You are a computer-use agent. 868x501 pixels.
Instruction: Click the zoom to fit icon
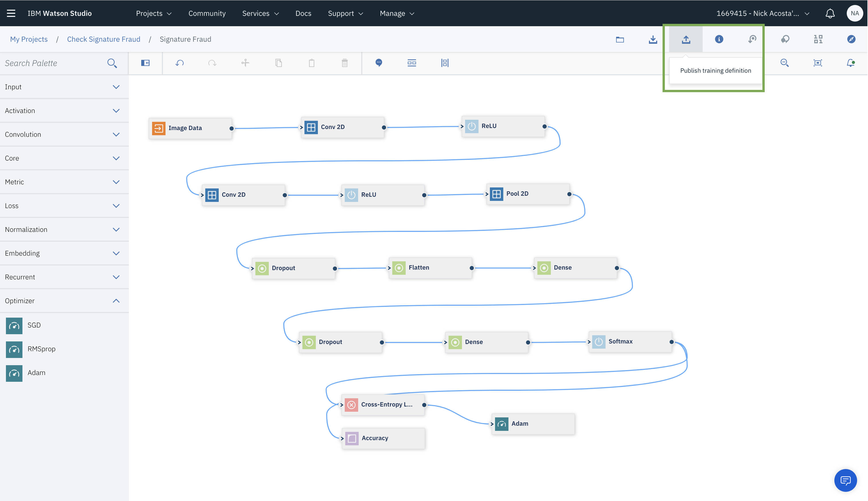(x=817, y=63)
